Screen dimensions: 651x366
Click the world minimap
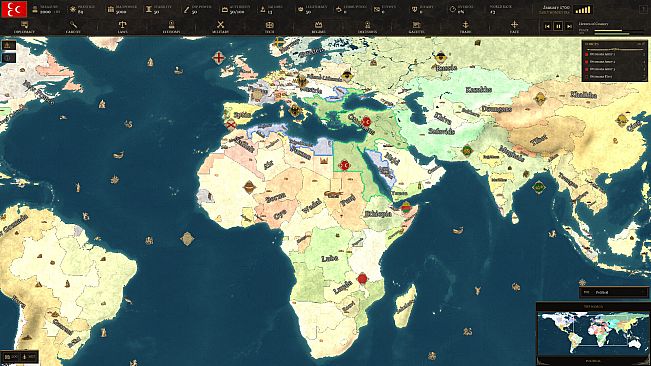[x=593, y=334]
